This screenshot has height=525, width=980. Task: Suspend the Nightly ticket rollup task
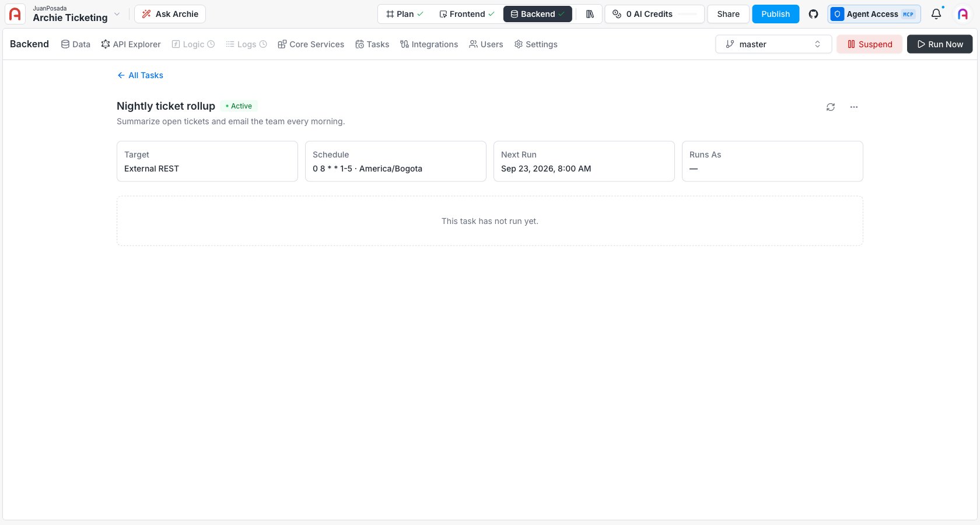tap(869, 44)
